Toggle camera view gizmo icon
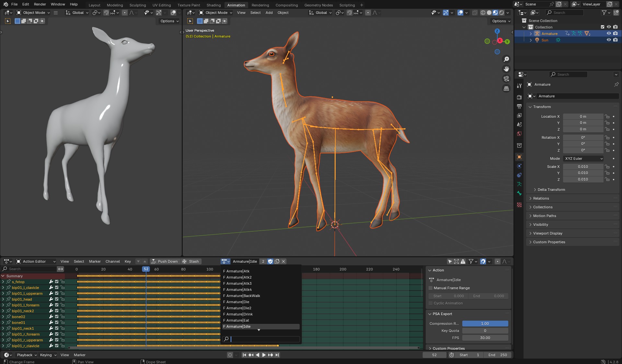Screen dimensions: 622x364 point(506,79)
